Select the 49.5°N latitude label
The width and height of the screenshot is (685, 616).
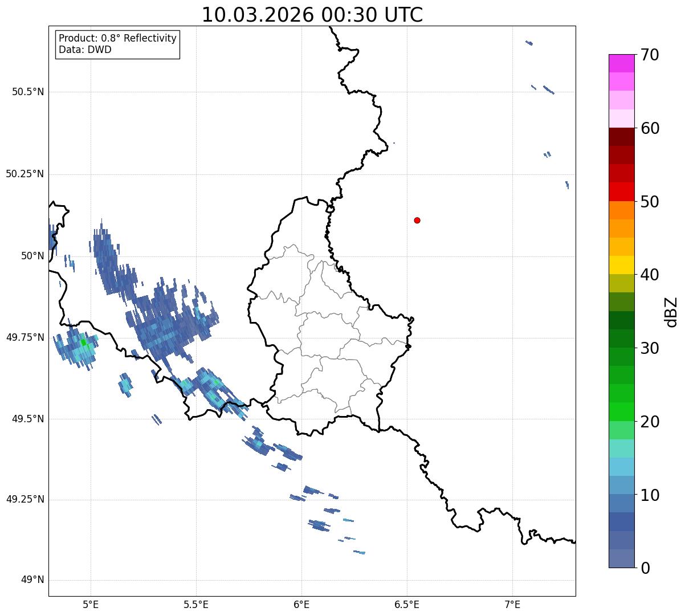(28, 419)
